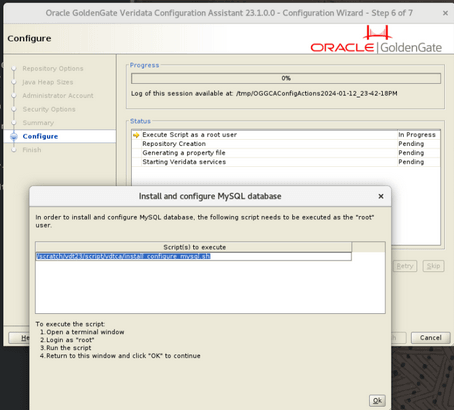The height and width of the screenshot is (410, 454).
Task: Click the Repository Creation status row
Action: click(x=286, y=144)
